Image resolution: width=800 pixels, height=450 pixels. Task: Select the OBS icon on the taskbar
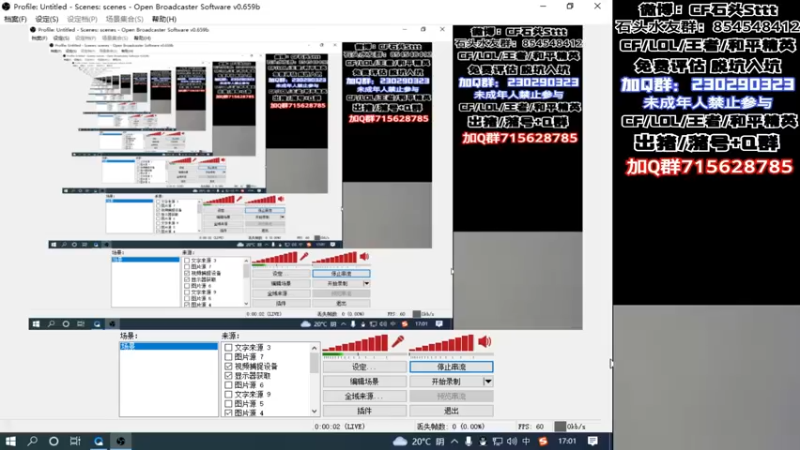click(121, 441)
